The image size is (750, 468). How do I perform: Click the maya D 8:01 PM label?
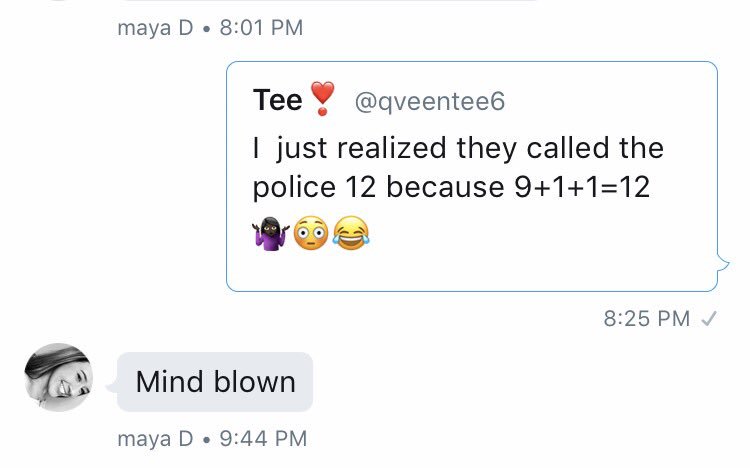point(210,27)
